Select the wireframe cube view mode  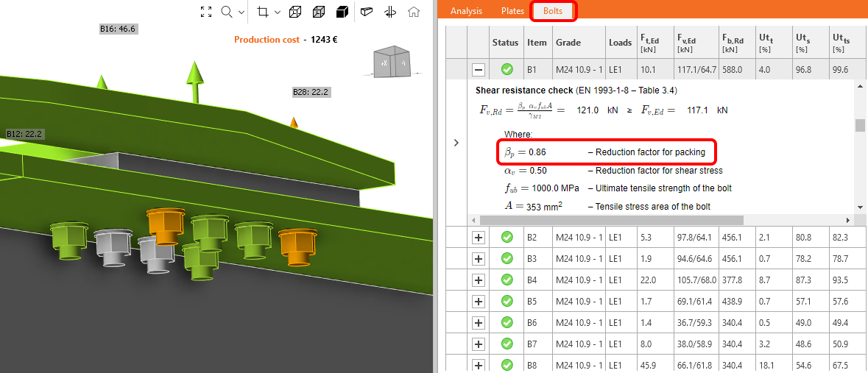click(x=295, y=12)
